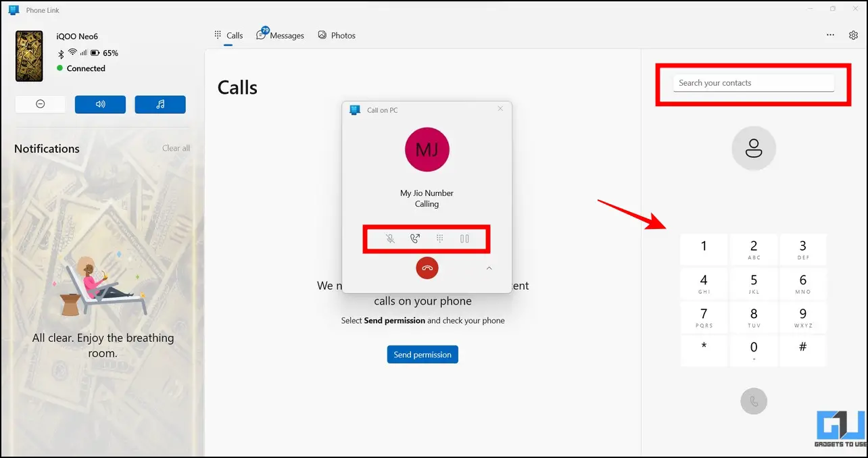This screenshot has width=868, height=458.
Task: Tap keypad key 7 PQRS
Action: click(x=704, y=317)
